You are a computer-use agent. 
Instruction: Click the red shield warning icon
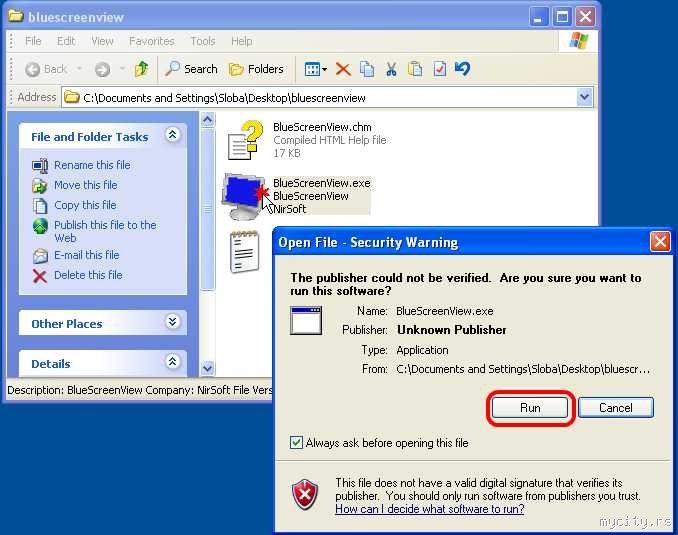pos(305,494)
